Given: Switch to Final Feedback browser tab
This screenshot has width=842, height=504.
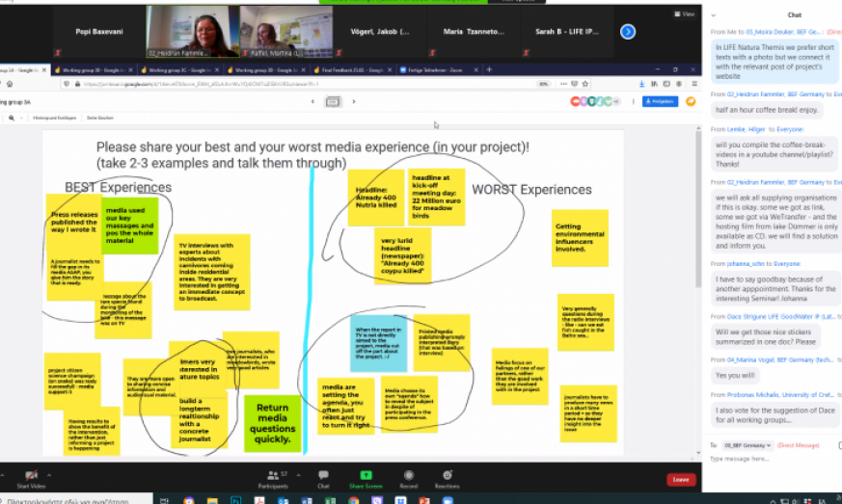Looking at the screenshot, I should pyautogui.click(x=352, y=69).
